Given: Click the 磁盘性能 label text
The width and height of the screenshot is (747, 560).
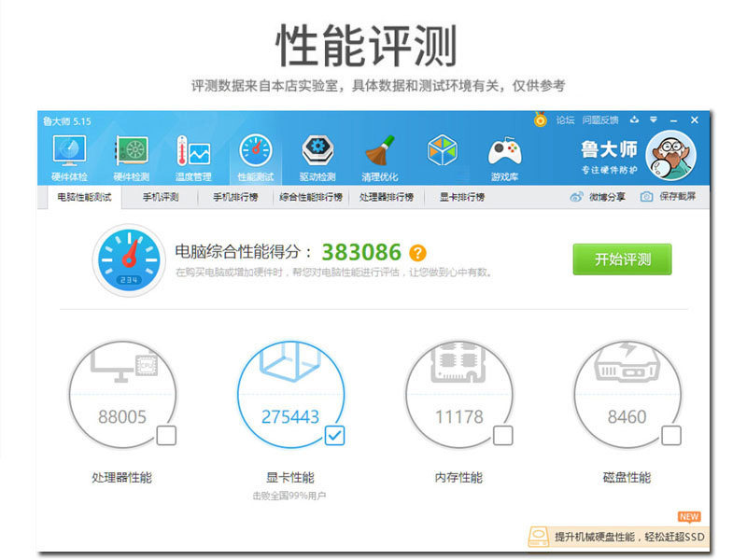Looking at the screenshot, I should [627, 478].
